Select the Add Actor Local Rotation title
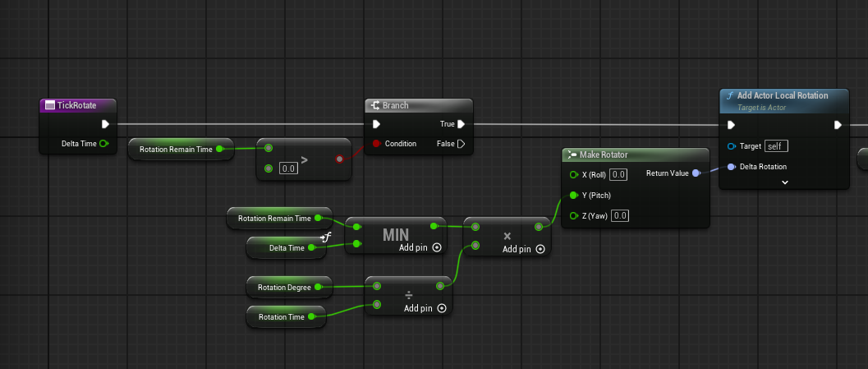 pos(783,95)
